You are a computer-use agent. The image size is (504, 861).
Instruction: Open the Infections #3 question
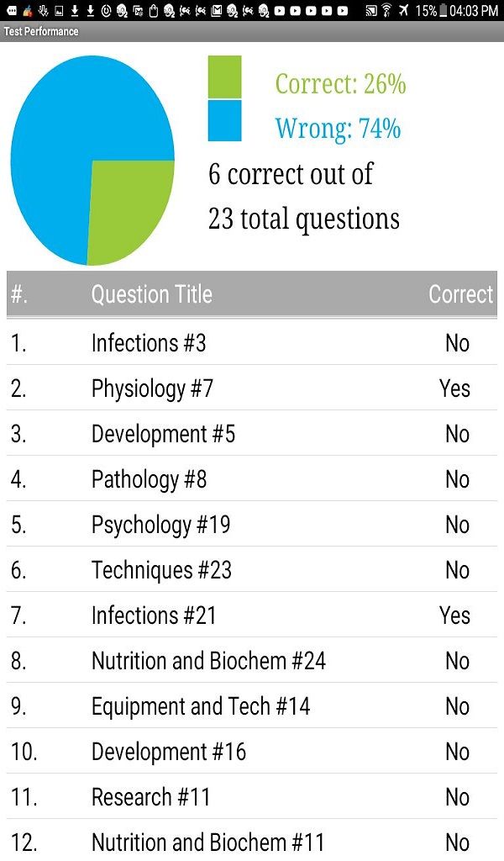149,343
